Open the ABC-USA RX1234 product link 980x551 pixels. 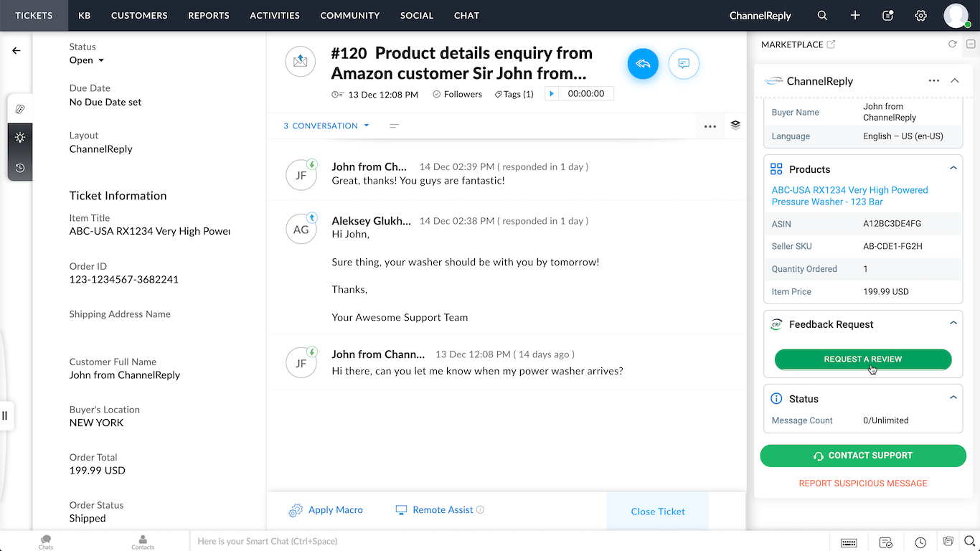click(x=849, y=196)
